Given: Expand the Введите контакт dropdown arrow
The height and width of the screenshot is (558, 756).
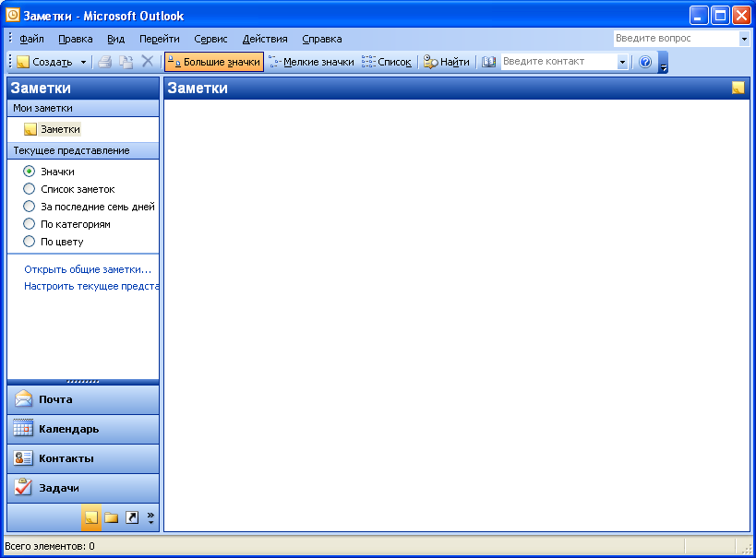Looking at the screenshot, I should point(622,62).
